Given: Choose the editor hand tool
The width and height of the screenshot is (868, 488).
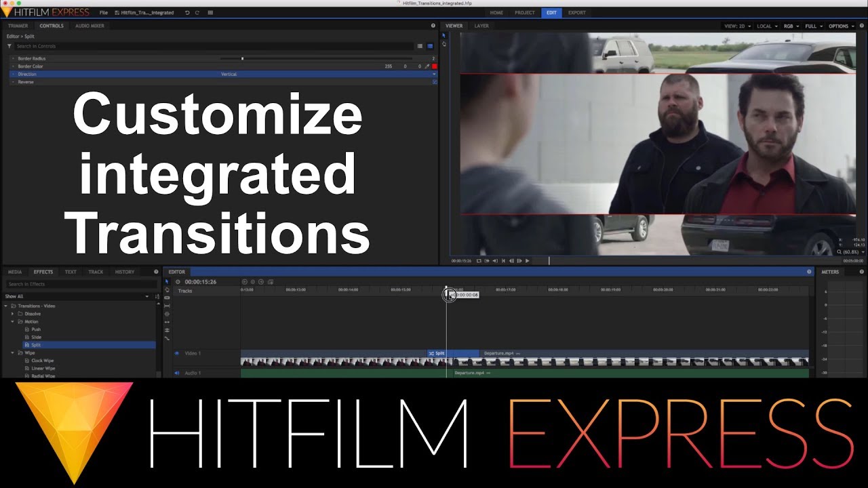Looking at the screenshot, I should click(x=167, y=290).
